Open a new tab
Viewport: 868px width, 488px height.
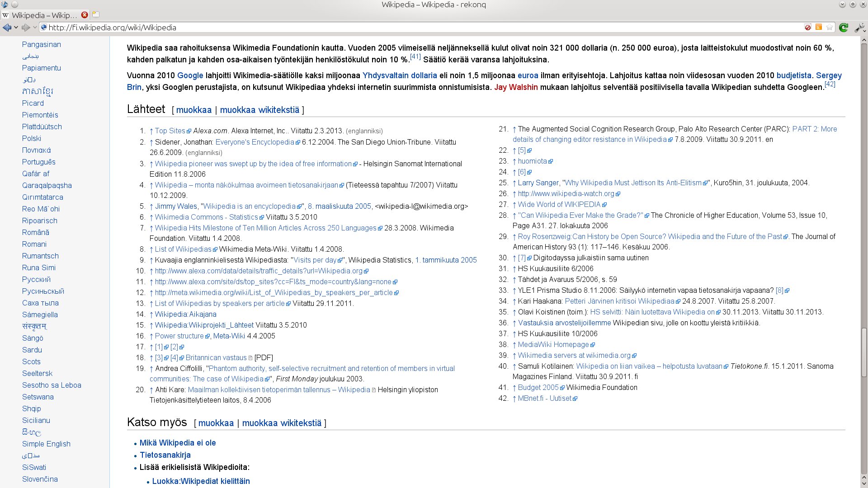pyautogui.click(x=96, y=14)
